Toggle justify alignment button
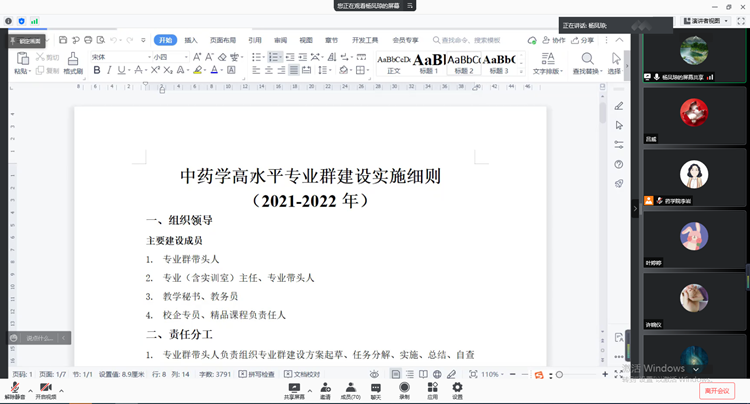The height and width of the screenshot is (404, 750). coord(294,70)
